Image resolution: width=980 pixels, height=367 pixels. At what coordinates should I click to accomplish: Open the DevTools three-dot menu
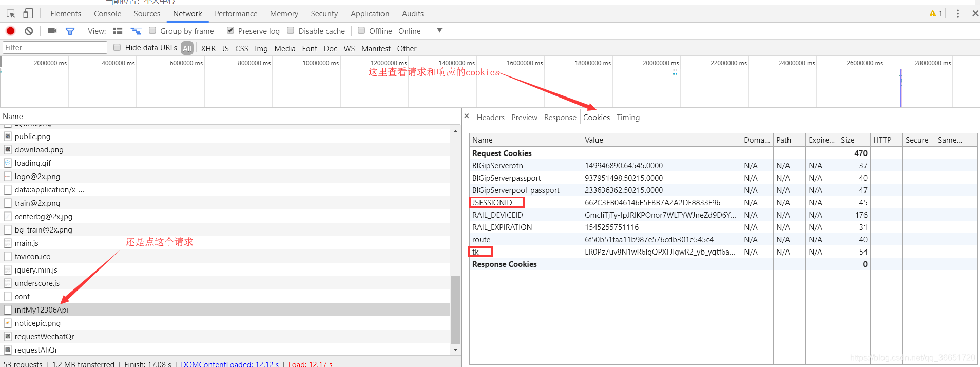(958, 14)
